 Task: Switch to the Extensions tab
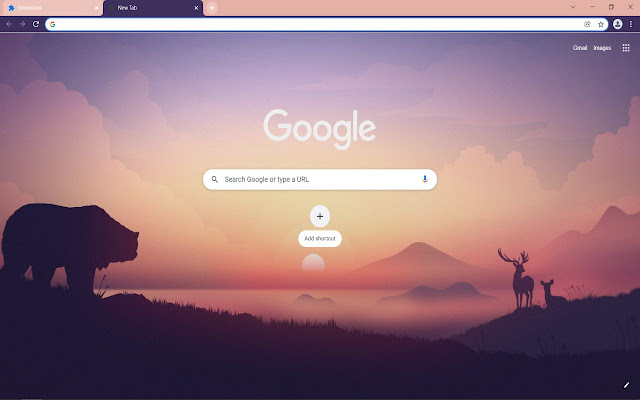click(x=51, y=8)
